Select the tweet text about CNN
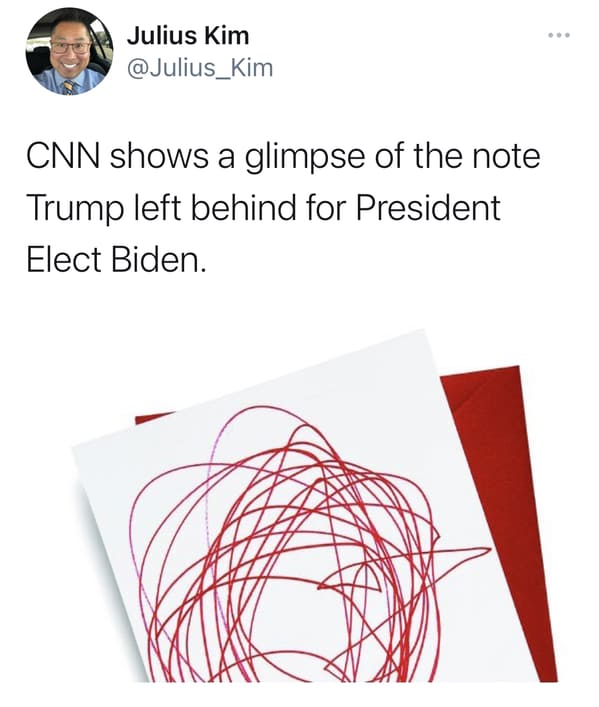The width and height of the screenshot is (599, 707). point(283,208)
